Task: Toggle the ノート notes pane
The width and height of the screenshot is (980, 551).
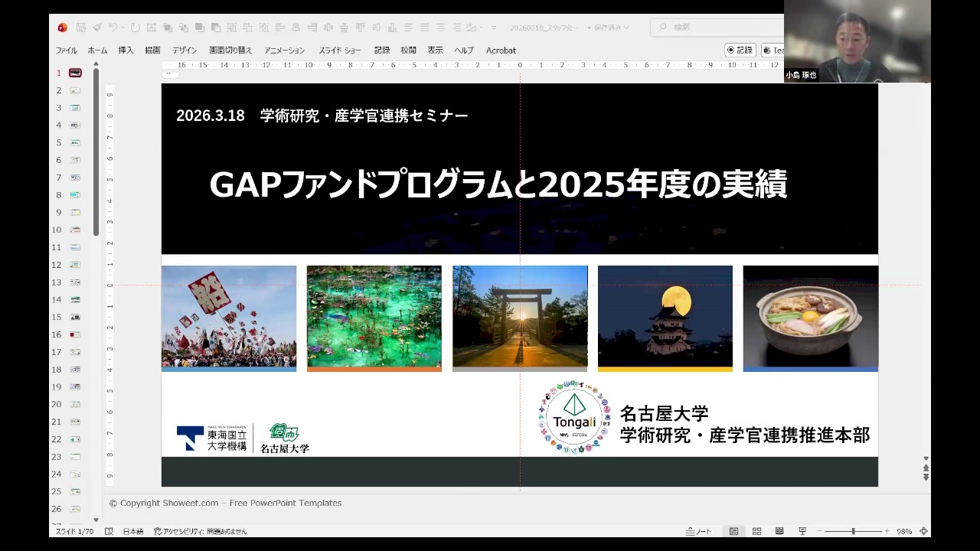Action: coord(698,531)
